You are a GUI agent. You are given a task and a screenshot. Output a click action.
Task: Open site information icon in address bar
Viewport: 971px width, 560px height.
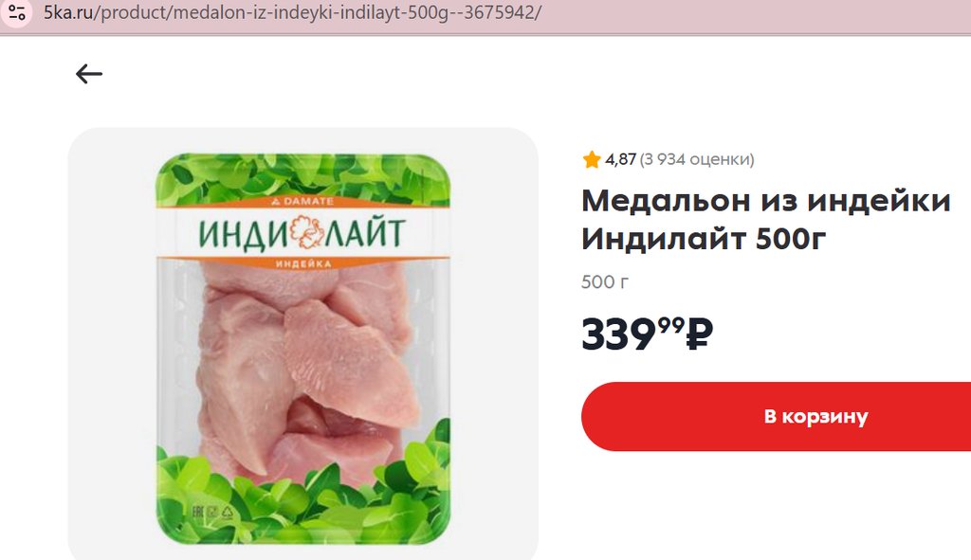17,11
